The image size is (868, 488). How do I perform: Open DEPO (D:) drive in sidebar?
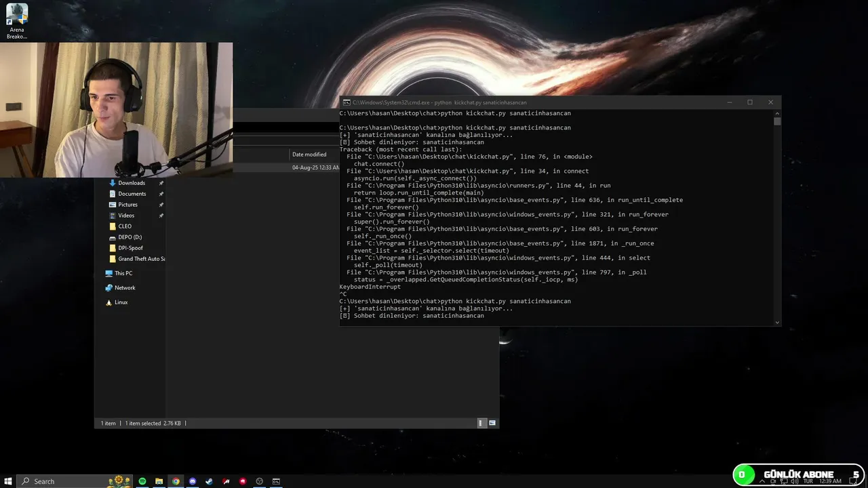tap(130, 237)
